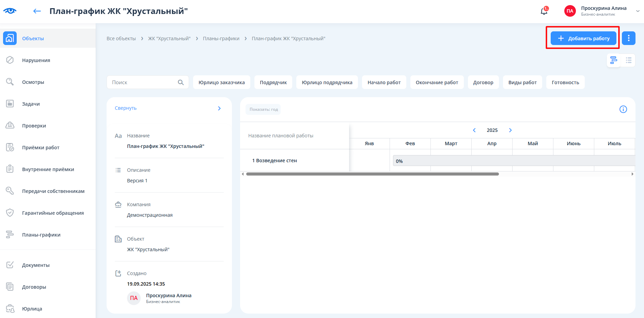The image size is (644, 318).
Task: Switch to Gantt chart view
Action: [613, 60]
